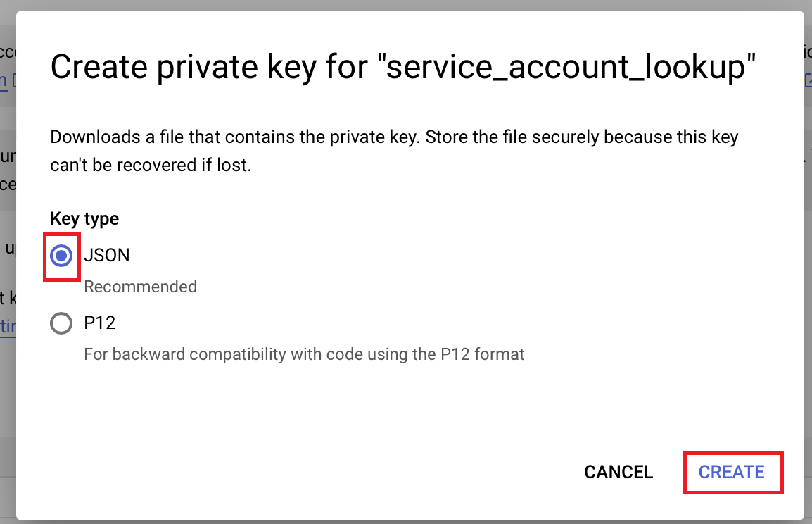
Task: Click the external-link icon behind dialog's right edge
Action: click(x=808, y=81)
